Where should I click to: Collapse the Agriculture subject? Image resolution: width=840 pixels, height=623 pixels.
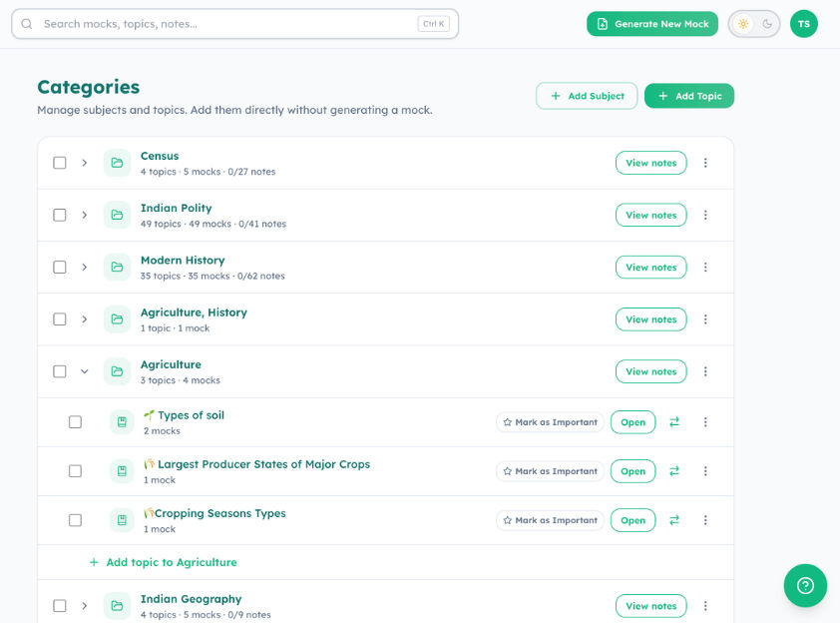click(x=84, y=371)
